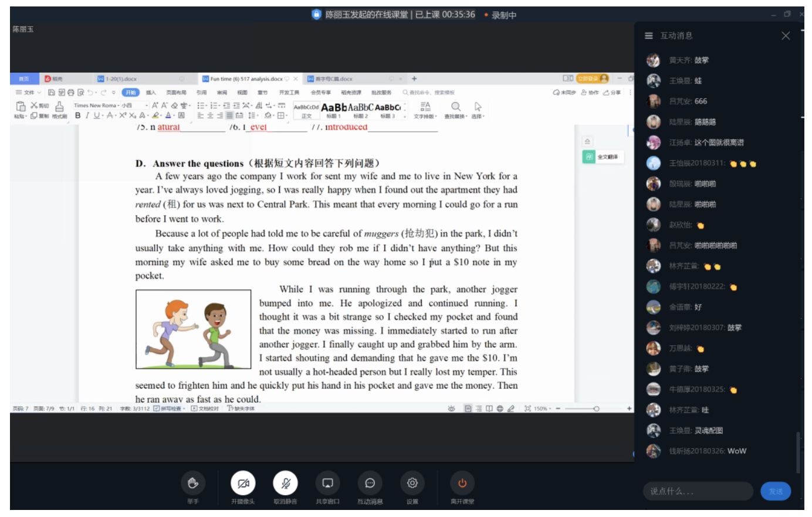
Task: Click the numbered list icon
Action: [x=214, y=106]
